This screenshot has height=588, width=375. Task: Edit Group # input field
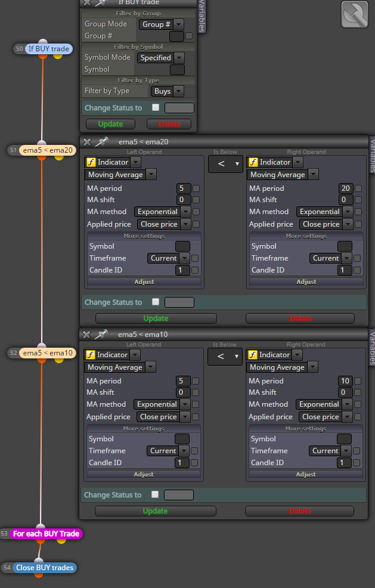click(x=176, y=36)
